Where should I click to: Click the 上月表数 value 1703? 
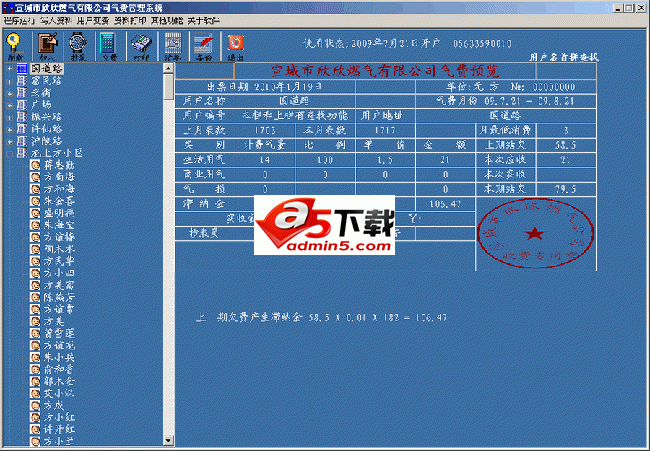coord(265,131)
